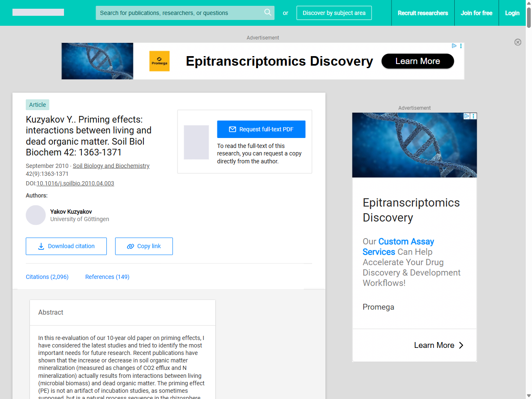Open the banner ad options dots icon
Viewport: 532px width, 399px height.
tap(461, 46)
